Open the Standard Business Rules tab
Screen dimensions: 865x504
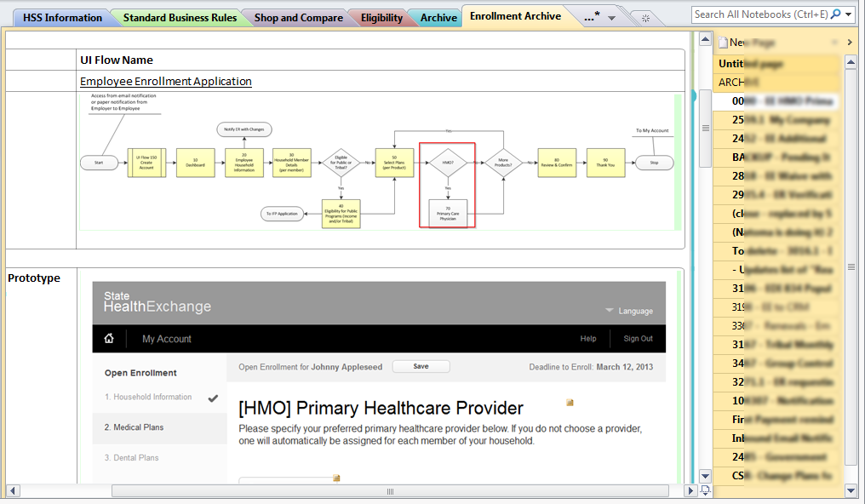180,18
